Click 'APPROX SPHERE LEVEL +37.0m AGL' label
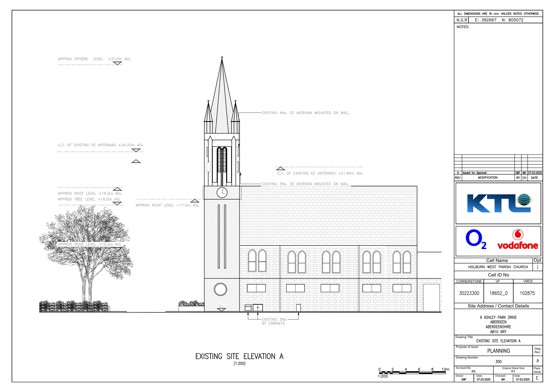Viewport: 555px width, 392px height. click(x=94, y=59)
